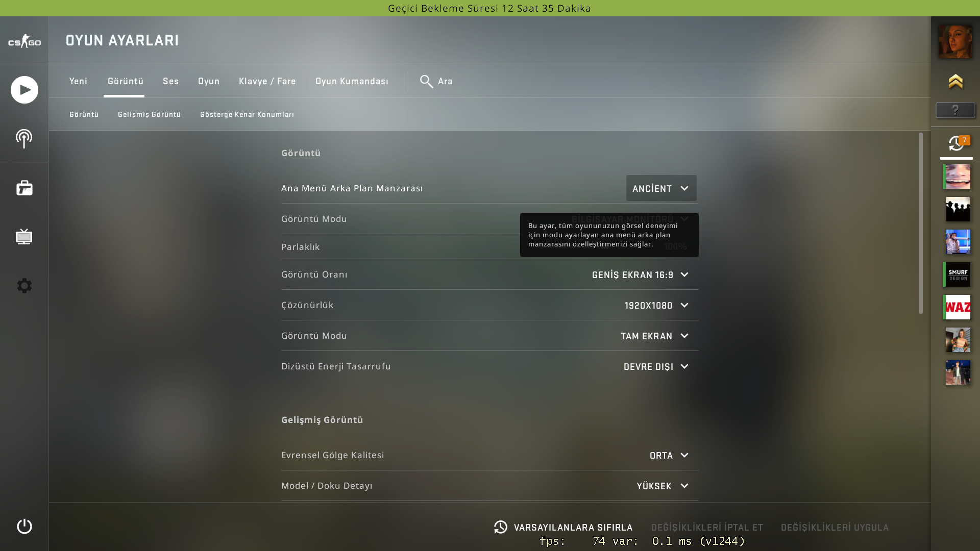Jump to Gösterge Kenar Konumları sub-section

247,114
